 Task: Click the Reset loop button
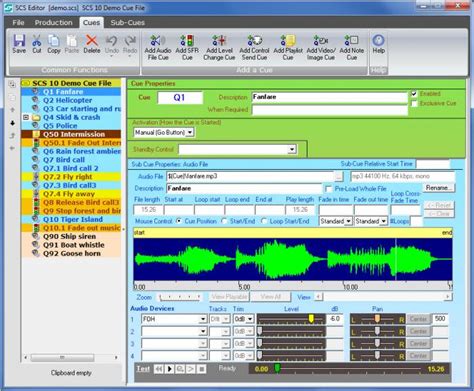pyautogui.click(x=439, y=205)
